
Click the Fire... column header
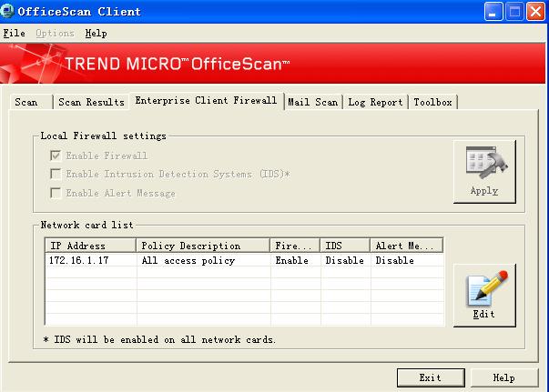[295, 246]
